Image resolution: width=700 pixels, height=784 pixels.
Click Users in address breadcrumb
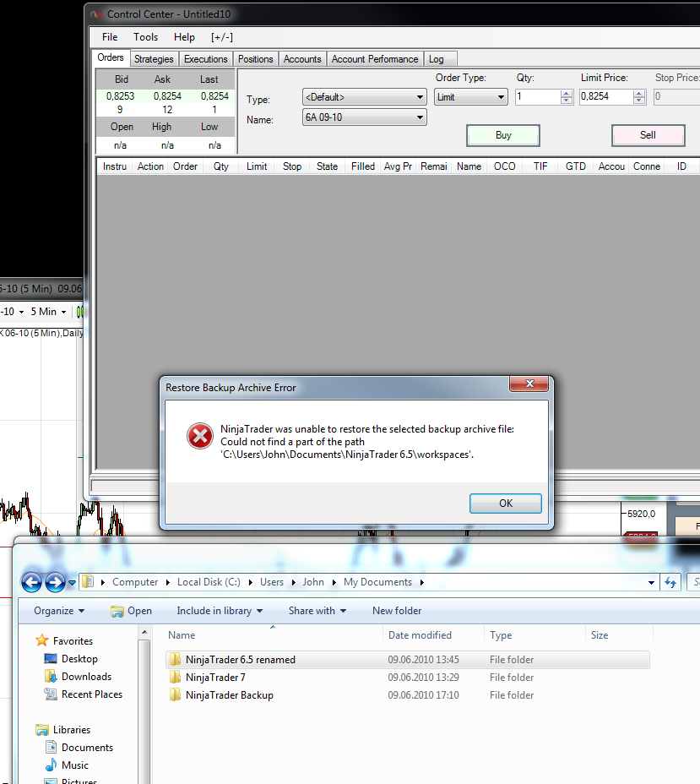(x=271, y=582)
